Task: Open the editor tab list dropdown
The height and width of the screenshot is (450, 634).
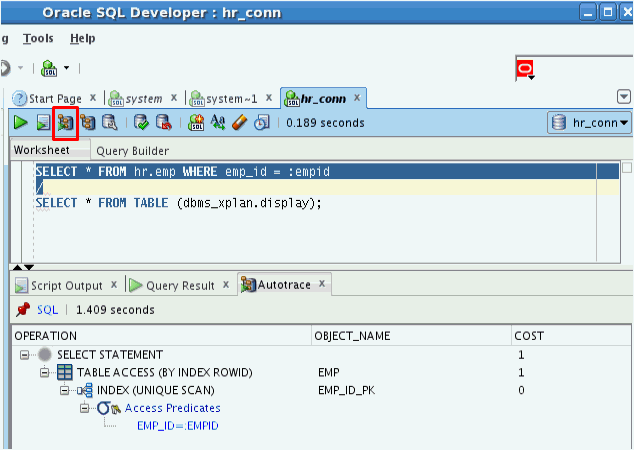Action: (x=624, y=97)
